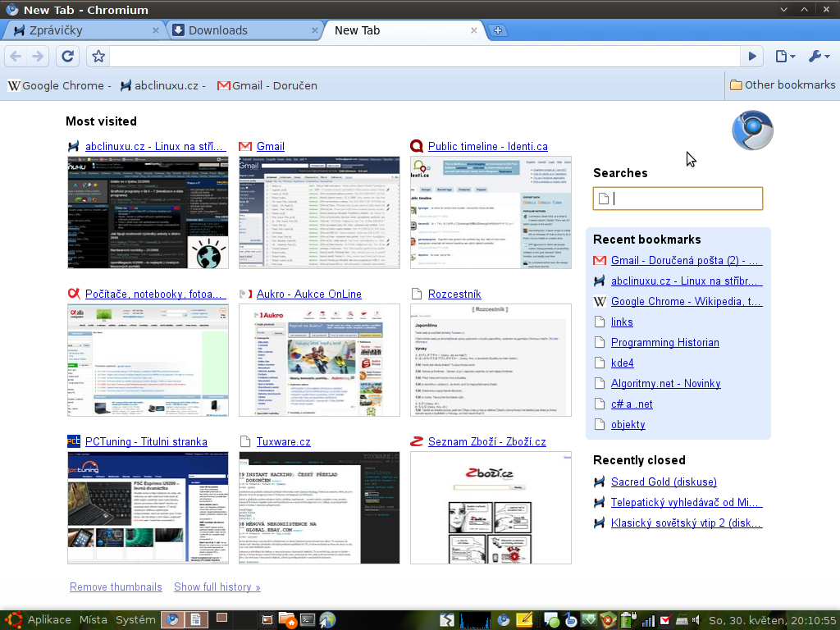Open the Systém panel menu
Image resolution: width=840 pixels, height=630 pixels.
(x=135, y=620)
